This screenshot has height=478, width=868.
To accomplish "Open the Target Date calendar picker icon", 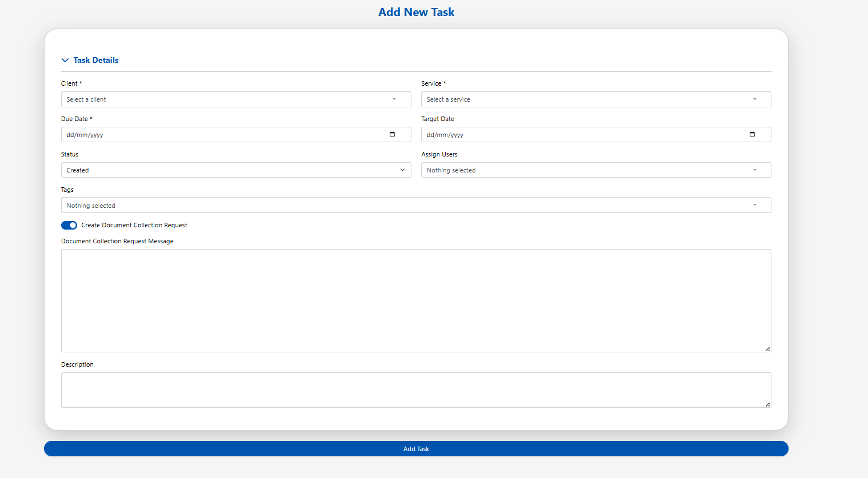I will [x=753, y=134].
